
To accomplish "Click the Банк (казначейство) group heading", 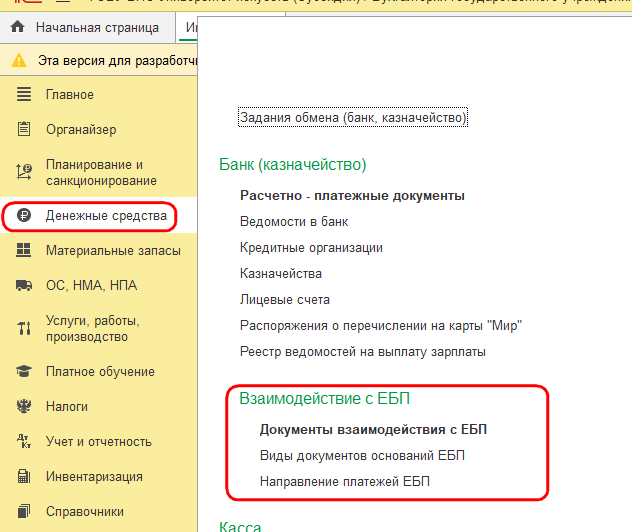I will coord(292,164).
